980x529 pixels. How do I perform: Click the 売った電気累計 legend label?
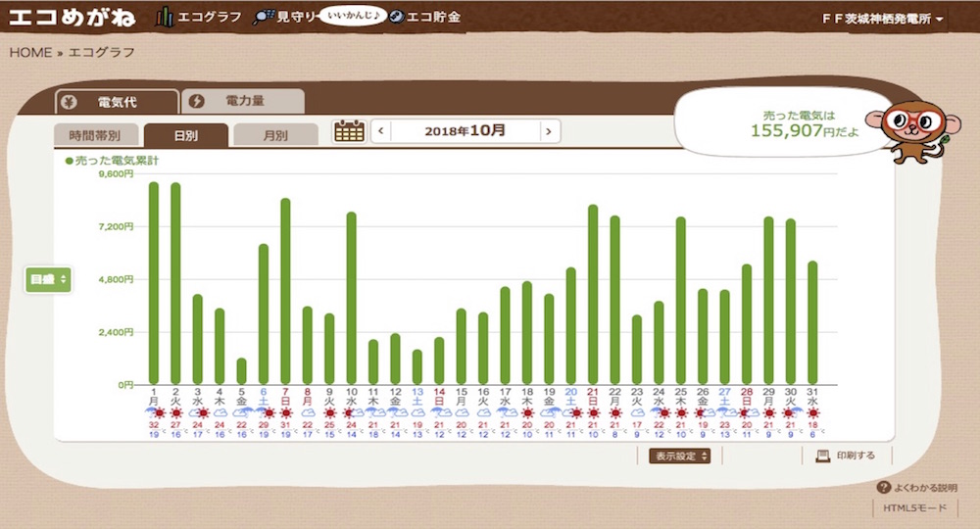point(113,161)
